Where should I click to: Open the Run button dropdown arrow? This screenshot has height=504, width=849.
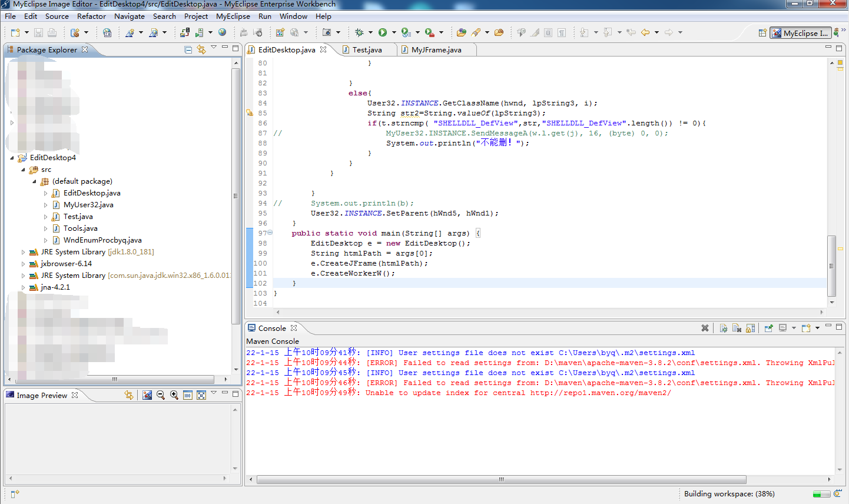pyautogui.click(x=393, y=32)
